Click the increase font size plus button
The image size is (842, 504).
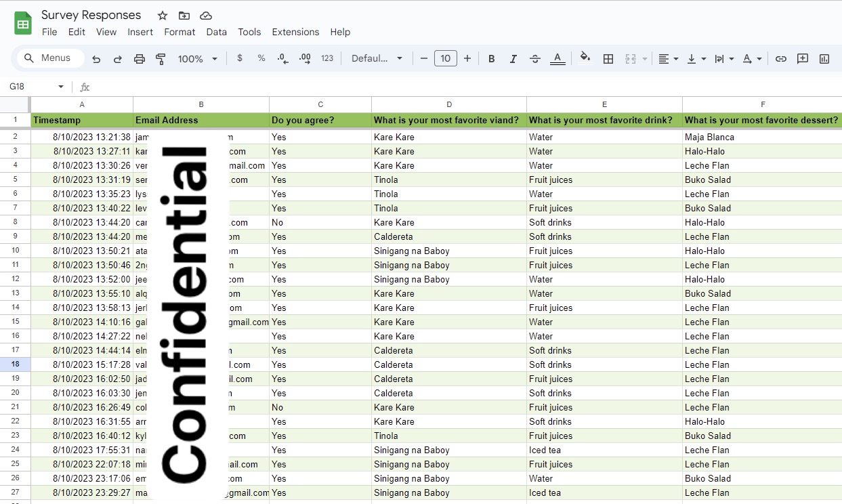pyautogui.click(x=467, y=59)
